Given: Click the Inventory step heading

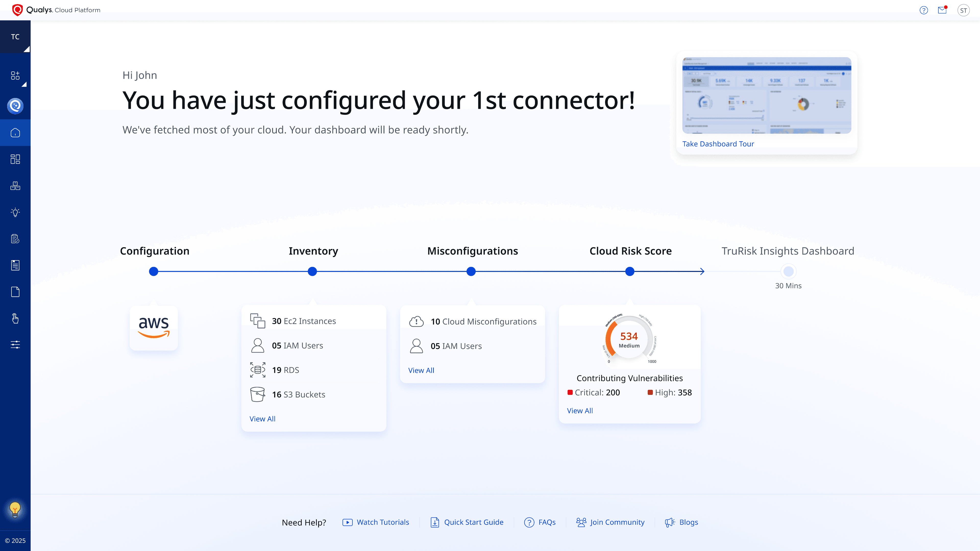Looking at the screenshot, I should [x=313, y=251].
